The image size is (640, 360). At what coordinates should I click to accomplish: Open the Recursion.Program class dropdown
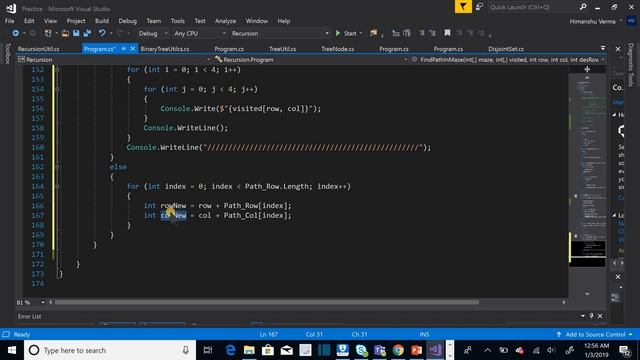pyautogui.click(x=311, y=60)
